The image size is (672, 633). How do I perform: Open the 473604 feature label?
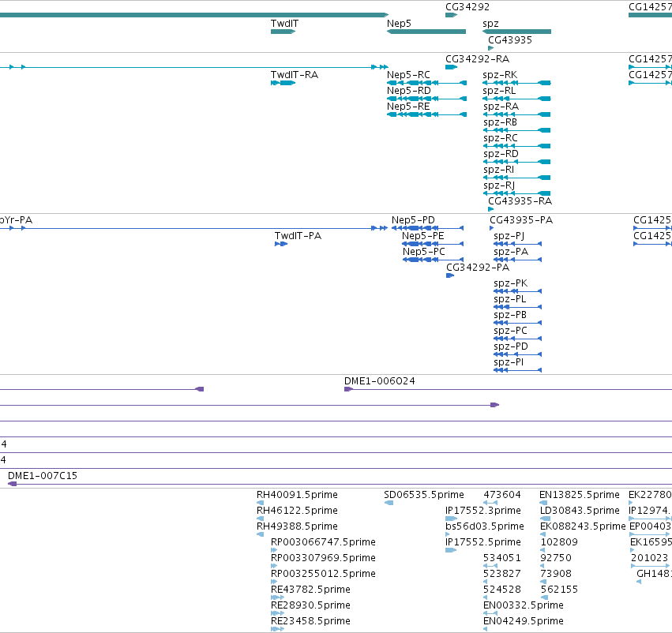(502, 495)
